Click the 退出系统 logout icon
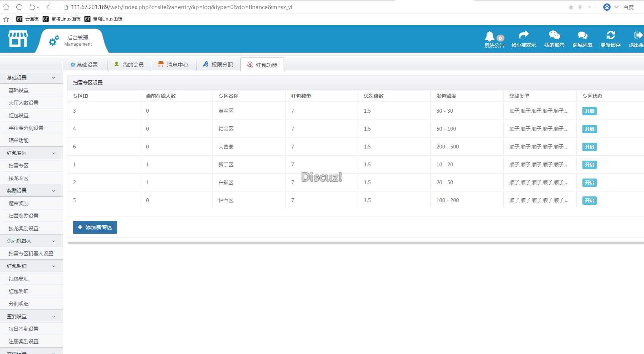Image resolution: width=644 pixels, height=354 pixels. [x=639, y=35]
